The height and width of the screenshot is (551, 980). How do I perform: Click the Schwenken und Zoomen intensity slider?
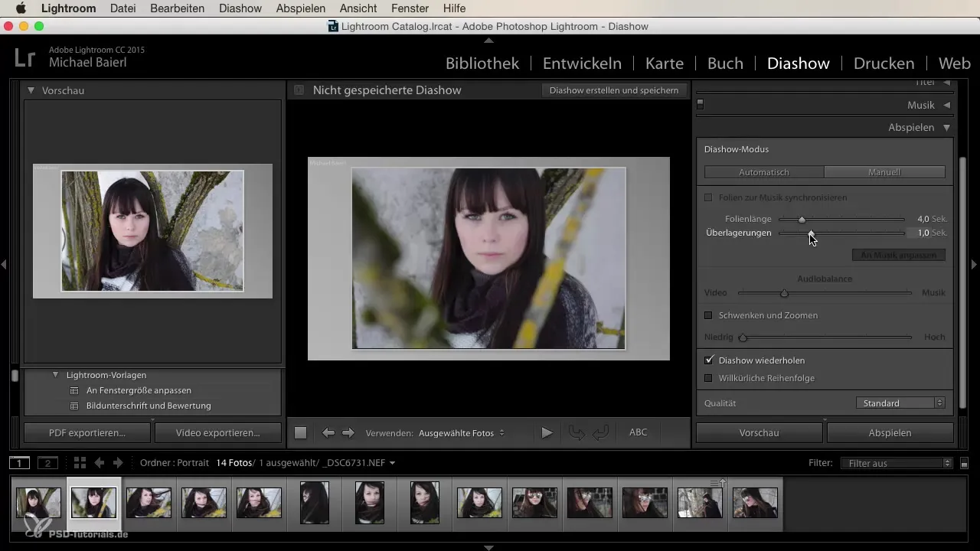click(742, 337)
